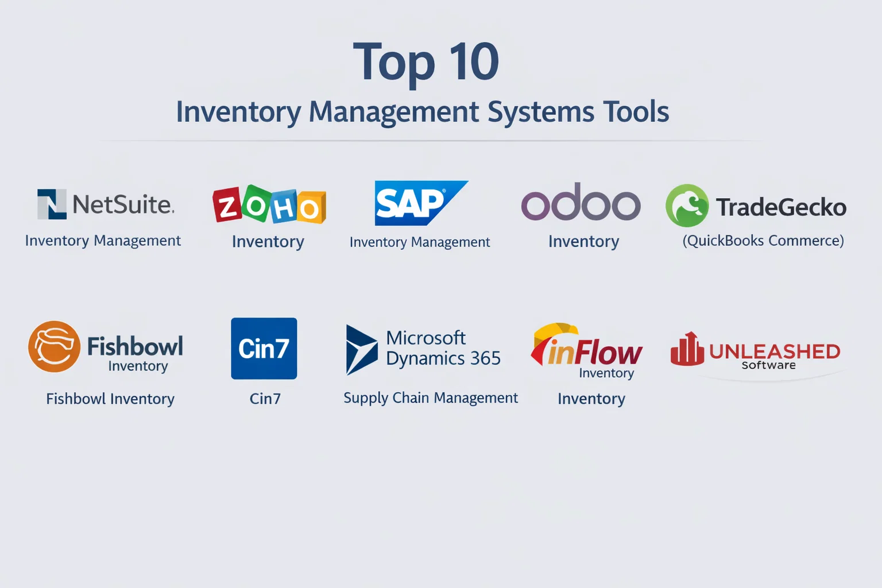The width and height of the screenshot is (882, 588).
Task: Click the '(QuickBooks Commerce)' label
Action: [763, 241]
